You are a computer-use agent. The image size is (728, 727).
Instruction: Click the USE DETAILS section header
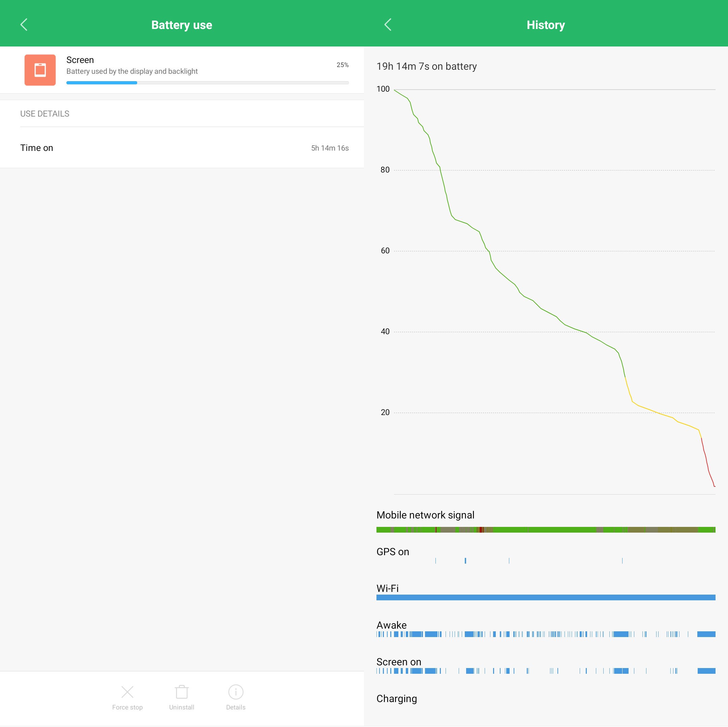coord(45,114)
